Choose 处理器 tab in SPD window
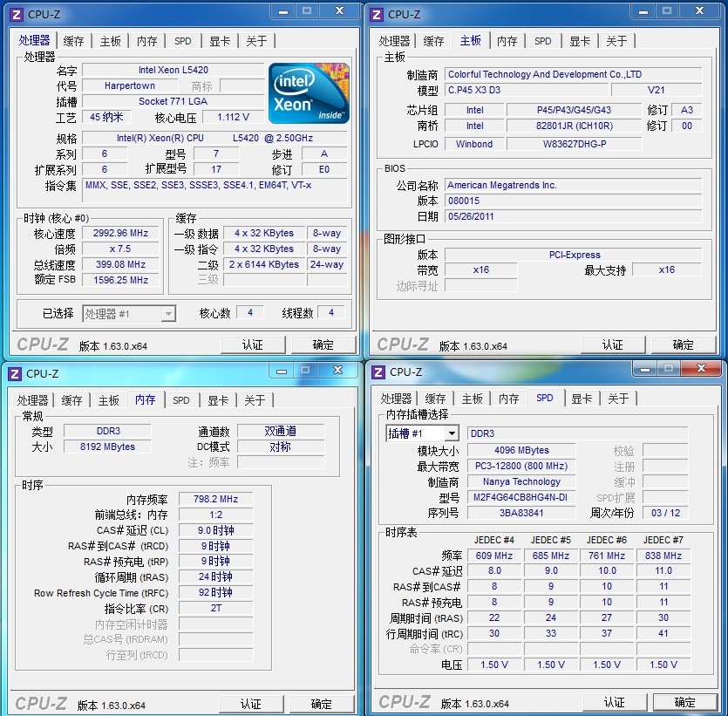 pos(396,399)
